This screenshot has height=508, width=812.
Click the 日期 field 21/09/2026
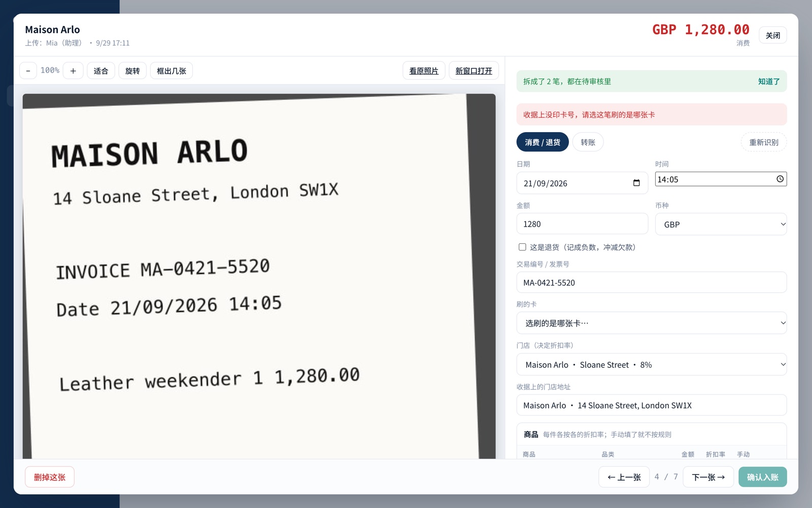click(582, 183)
